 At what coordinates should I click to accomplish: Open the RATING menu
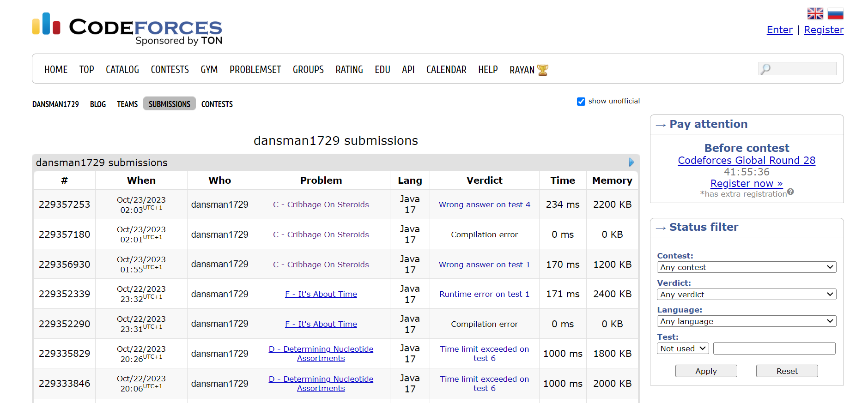(349, 70)
